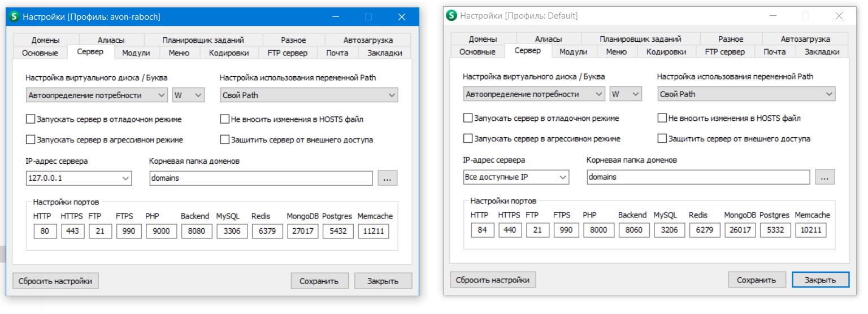Check the HOSTS file option in avon-raboch window
The width and height of the screenshot is (868, 314).
(225, 120)
